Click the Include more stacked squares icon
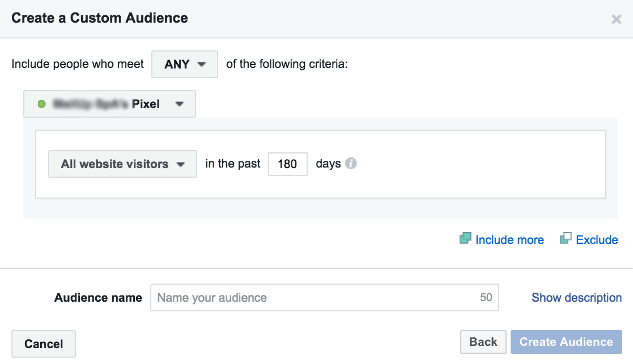Viewport: 633px width, 364px height. click(465, 239)
